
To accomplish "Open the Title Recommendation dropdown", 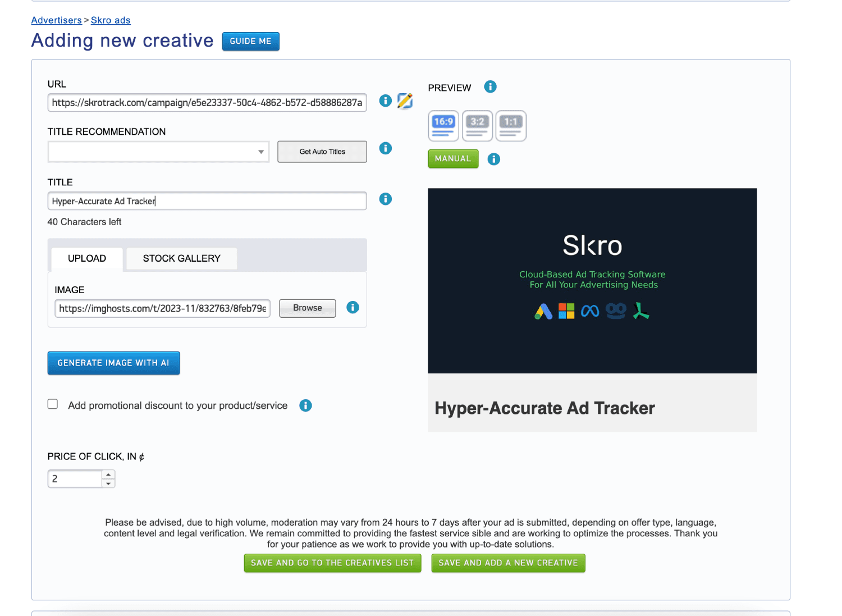I will point(158,152).
